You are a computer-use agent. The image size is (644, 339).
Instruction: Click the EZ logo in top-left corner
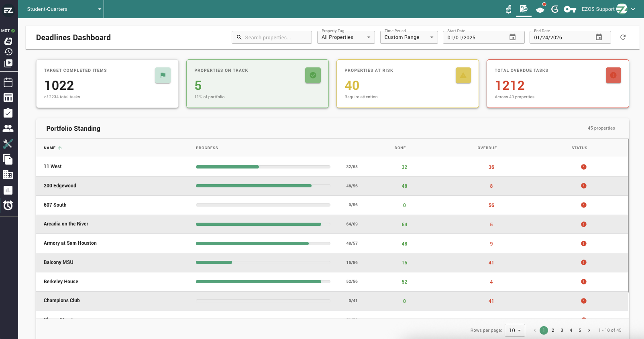pyautogui.click(x=8, y=10)
